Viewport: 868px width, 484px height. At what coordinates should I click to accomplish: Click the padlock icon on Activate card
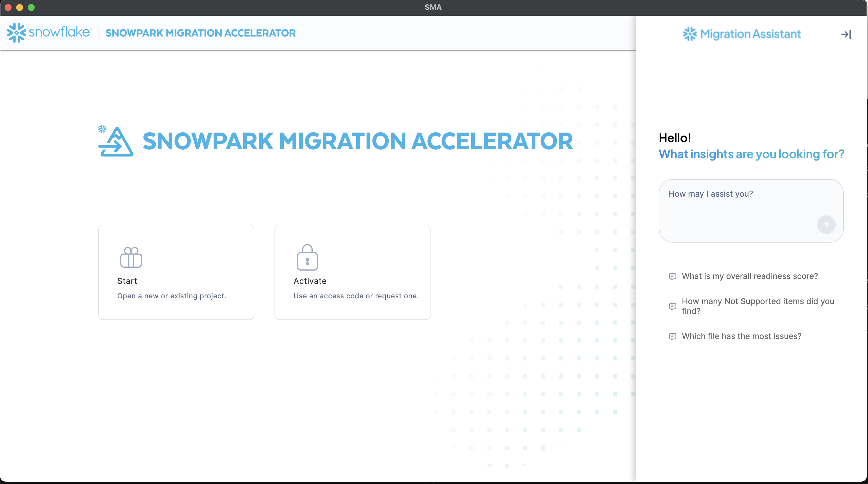(307, 257)
